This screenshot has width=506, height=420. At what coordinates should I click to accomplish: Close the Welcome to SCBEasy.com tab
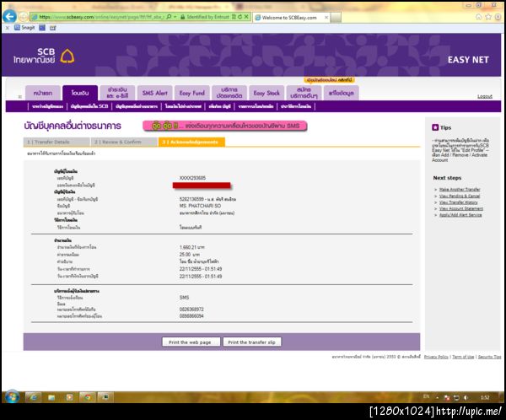pos(326,18)
